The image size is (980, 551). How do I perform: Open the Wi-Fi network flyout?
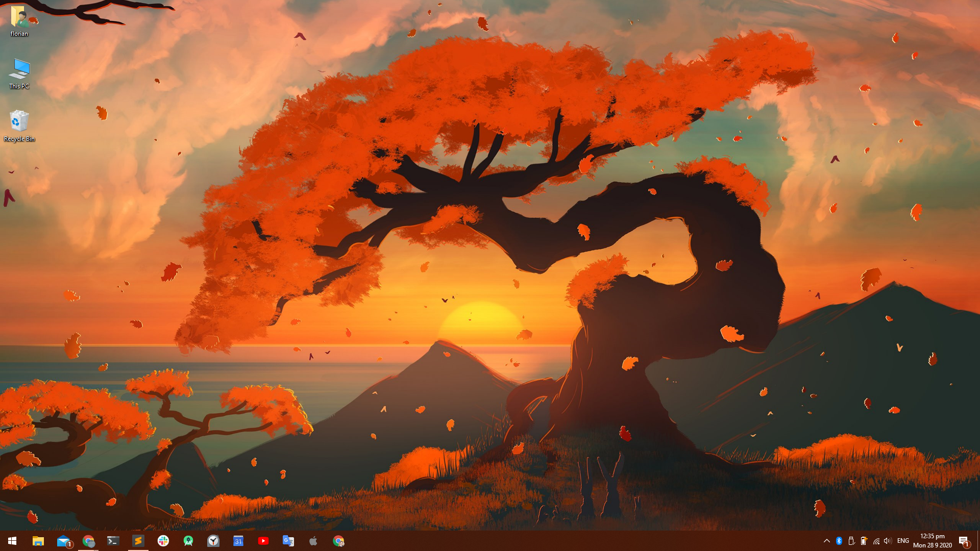(876, 541)
